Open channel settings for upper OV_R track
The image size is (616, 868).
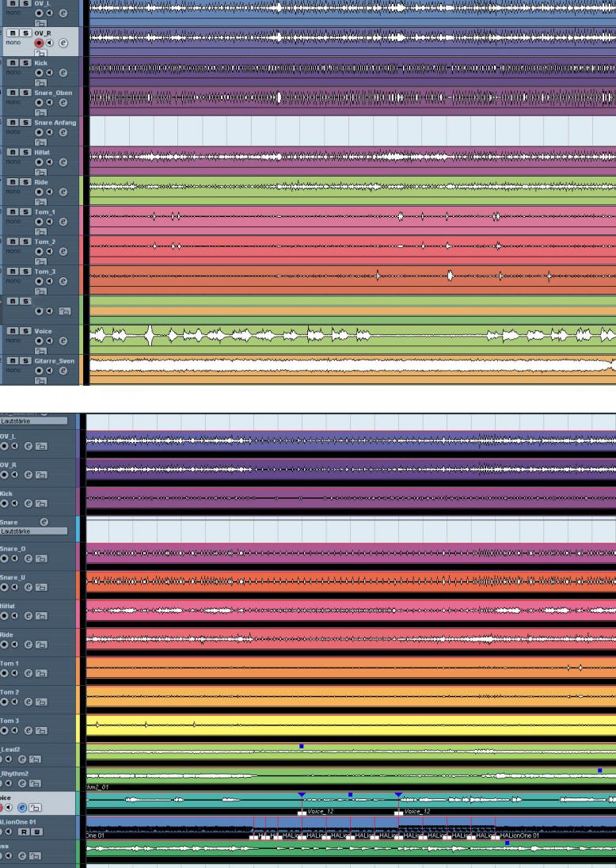coord(63,44)
